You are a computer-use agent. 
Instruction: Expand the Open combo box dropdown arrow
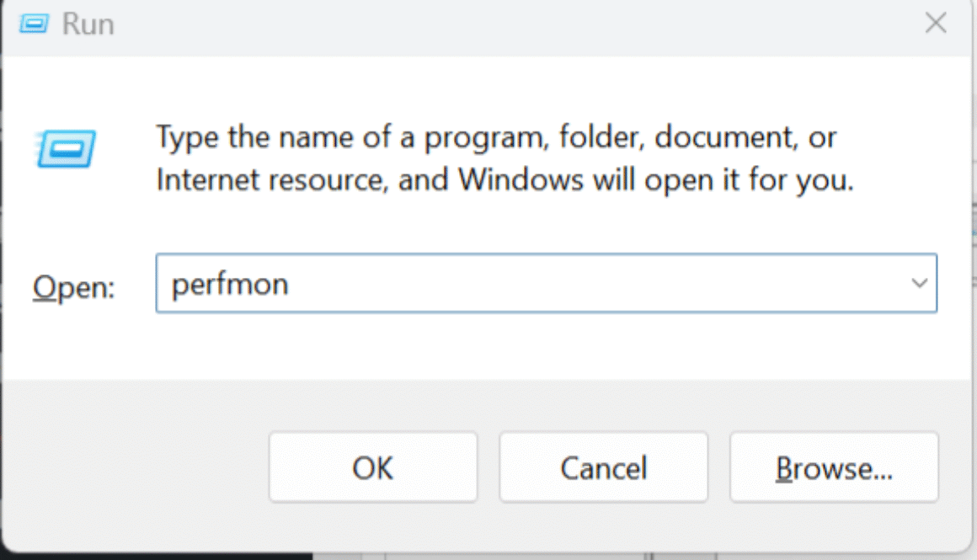click(x=918, y=284)
